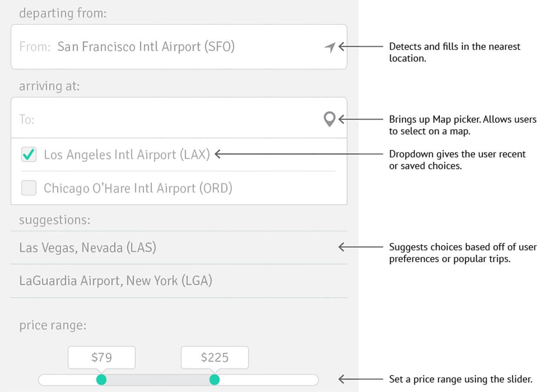Viewport: 549px width, 392px height.
Task: Click the $225 maximum price slider handle
Action: (x=214, y=380)
